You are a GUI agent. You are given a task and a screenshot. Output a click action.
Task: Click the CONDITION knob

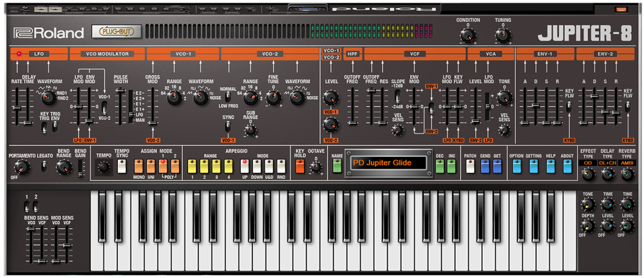coord(468,36)
